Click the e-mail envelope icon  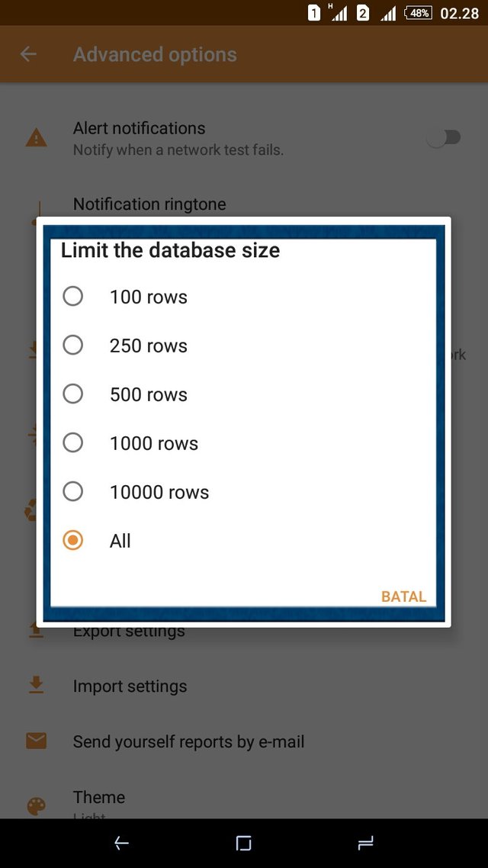[36, 741]
